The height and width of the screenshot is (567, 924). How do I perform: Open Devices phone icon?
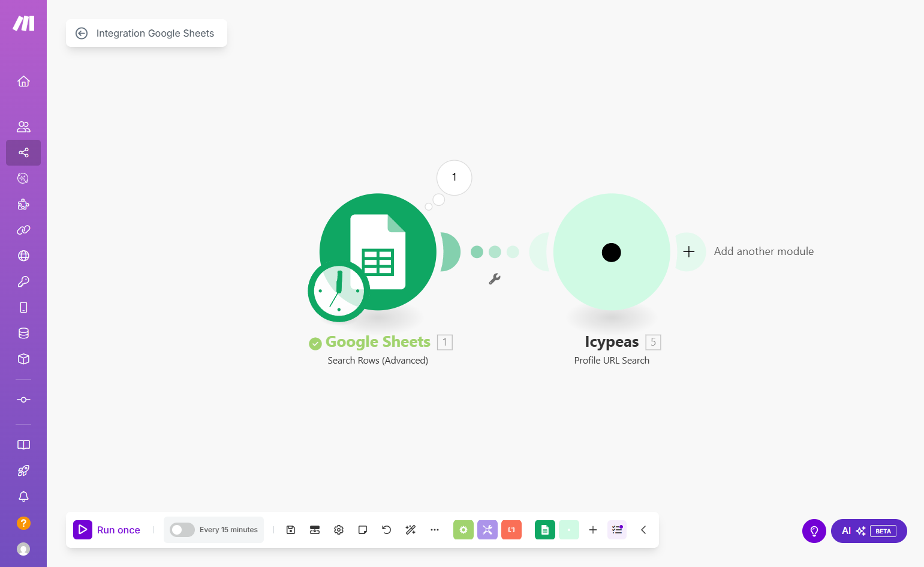tap(23, 307)
